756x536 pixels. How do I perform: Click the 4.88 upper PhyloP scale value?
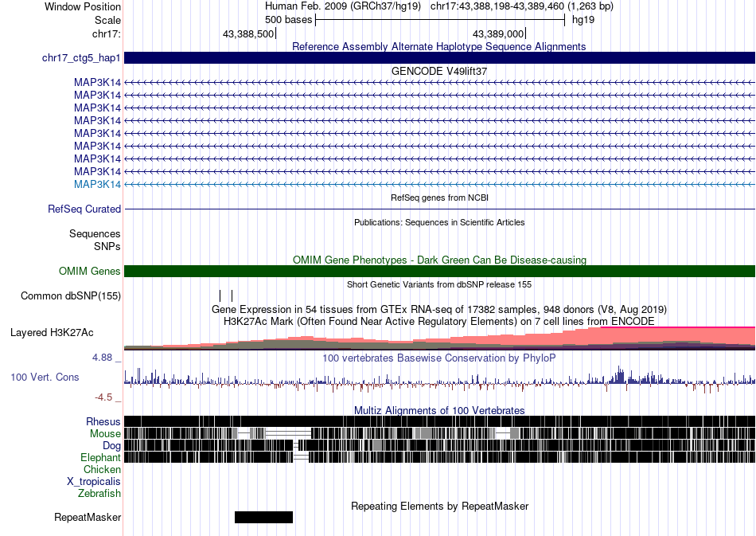pyautogui.click(x=102, y=358)
